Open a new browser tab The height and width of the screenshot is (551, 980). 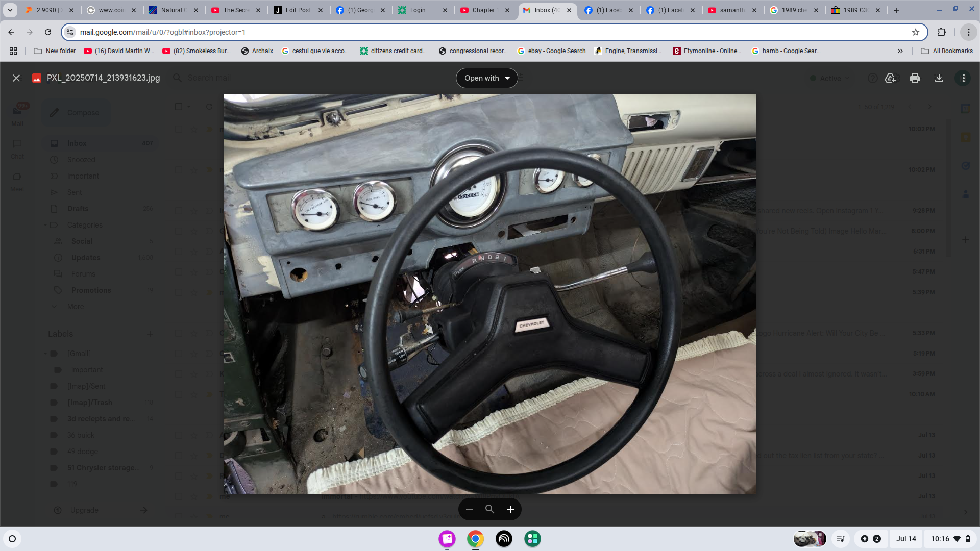[x=896, y=10]
